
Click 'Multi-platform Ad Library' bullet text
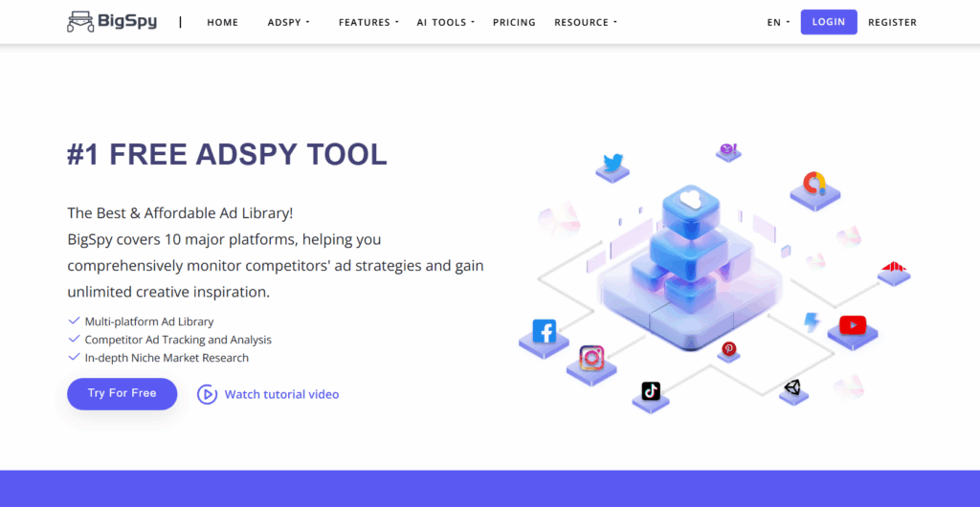click(149, 322)
